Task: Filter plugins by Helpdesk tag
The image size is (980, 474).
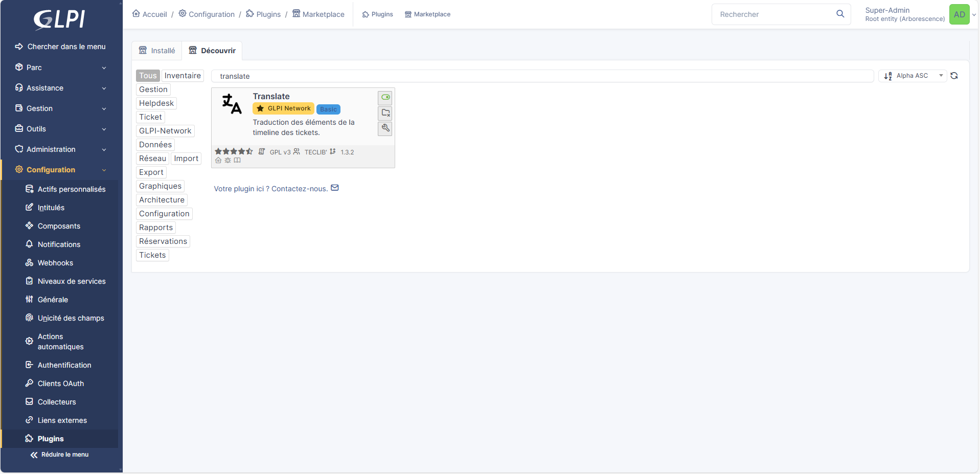Action: tap(156, 103)
